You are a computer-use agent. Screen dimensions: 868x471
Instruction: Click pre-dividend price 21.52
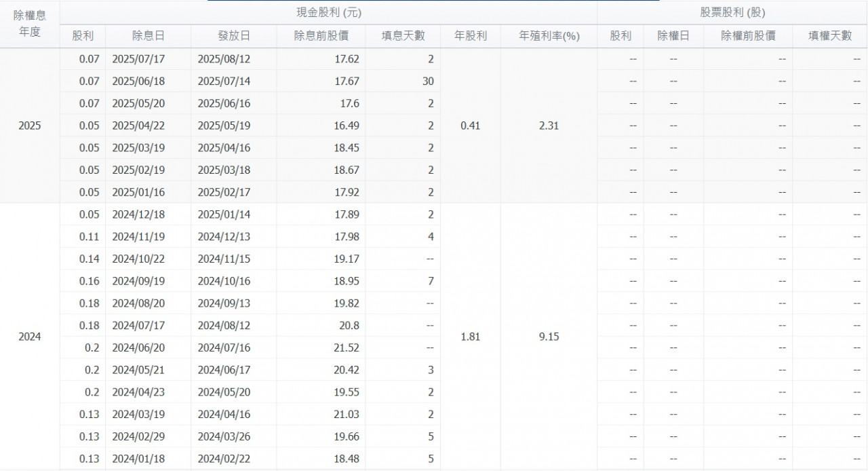point(347,347)
